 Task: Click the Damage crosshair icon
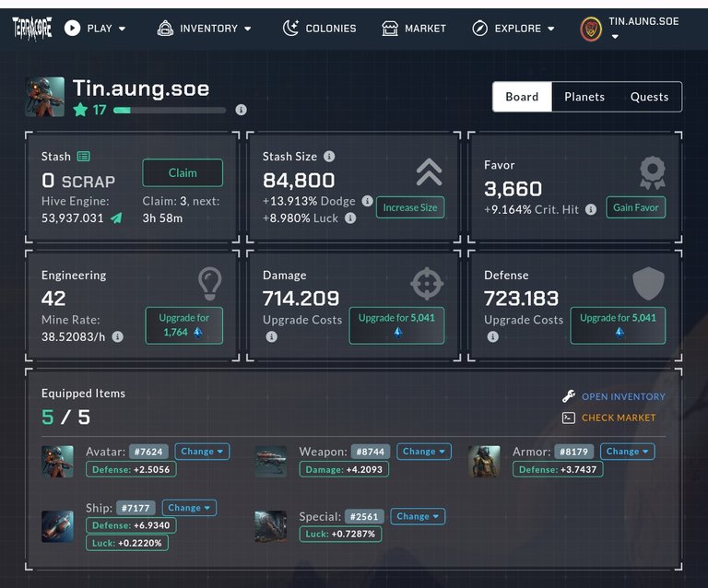point(427,283)
